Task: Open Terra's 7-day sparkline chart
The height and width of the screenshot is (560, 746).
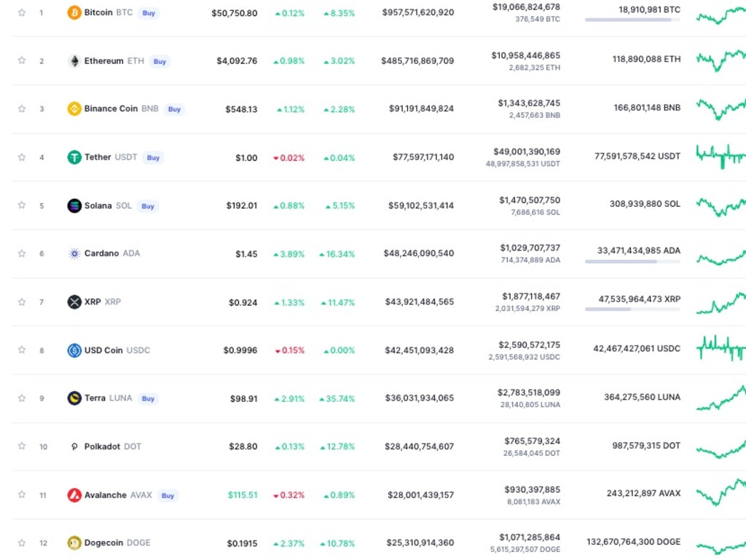Action: point(721,398)
